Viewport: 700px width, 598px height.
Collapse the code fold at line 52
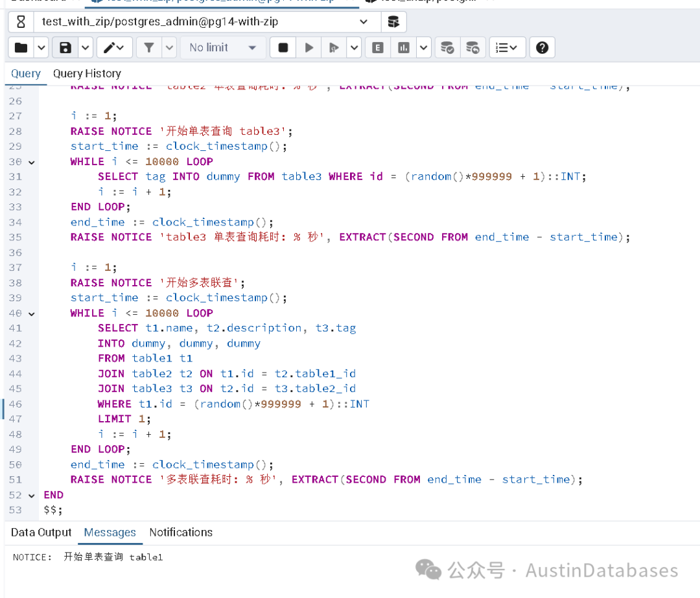point(32,496)
